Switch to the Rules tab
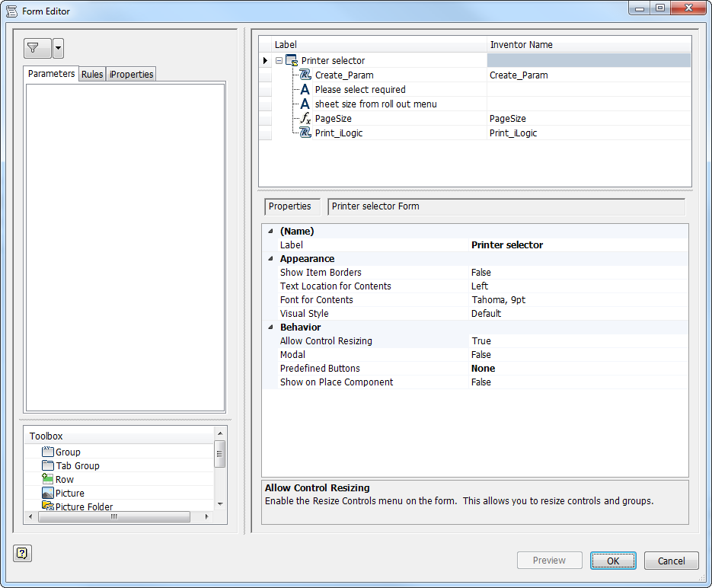Viewport: 712px width, 588px height. click(91, 74)
